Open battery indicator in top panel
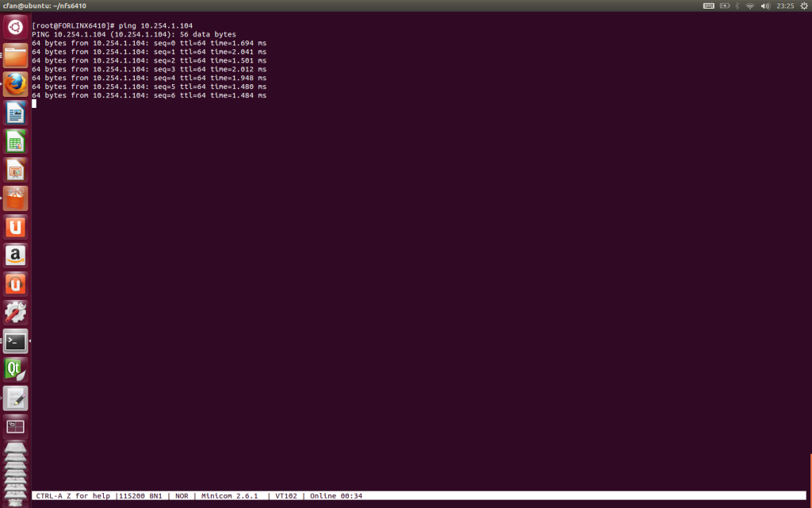812x508 pixels. click(x=725, y=6)
